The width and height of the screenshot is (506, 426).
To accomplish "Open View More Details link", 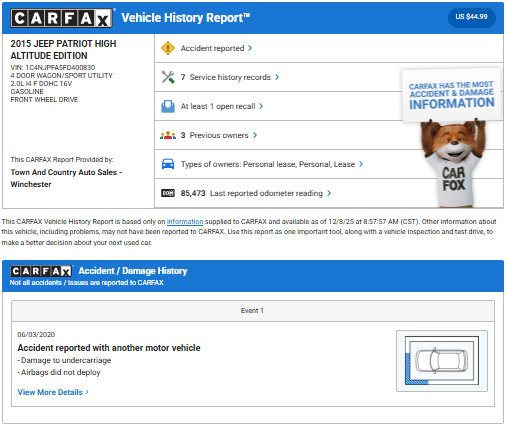I will coord(50,392).
